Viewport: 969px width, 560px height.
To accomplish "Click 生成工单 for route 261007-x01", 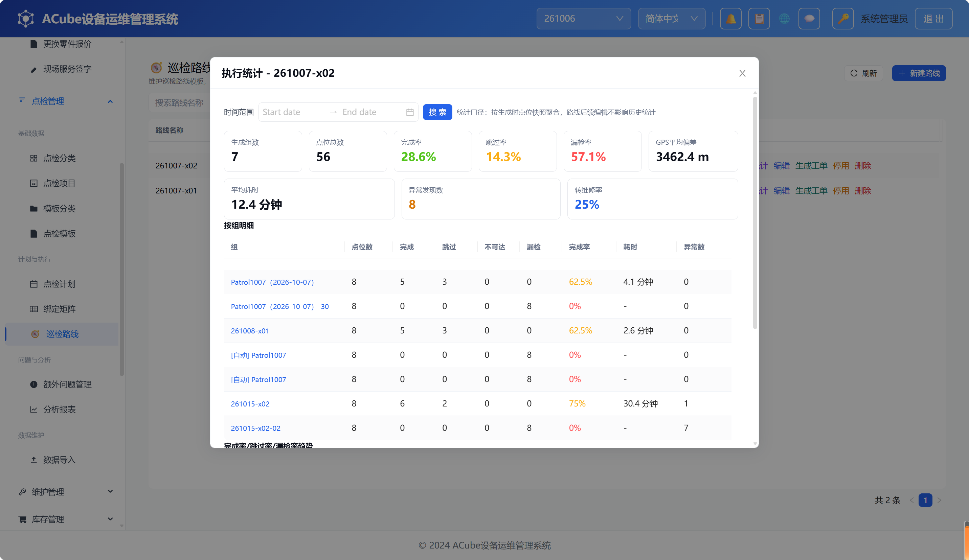I will (x=811, y=191).
